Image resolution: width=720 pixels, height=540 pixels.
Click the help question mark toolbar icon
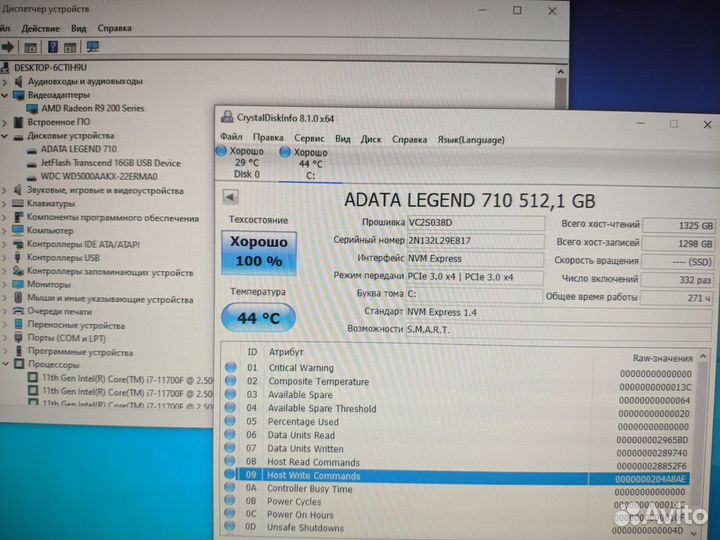[53, 46]
